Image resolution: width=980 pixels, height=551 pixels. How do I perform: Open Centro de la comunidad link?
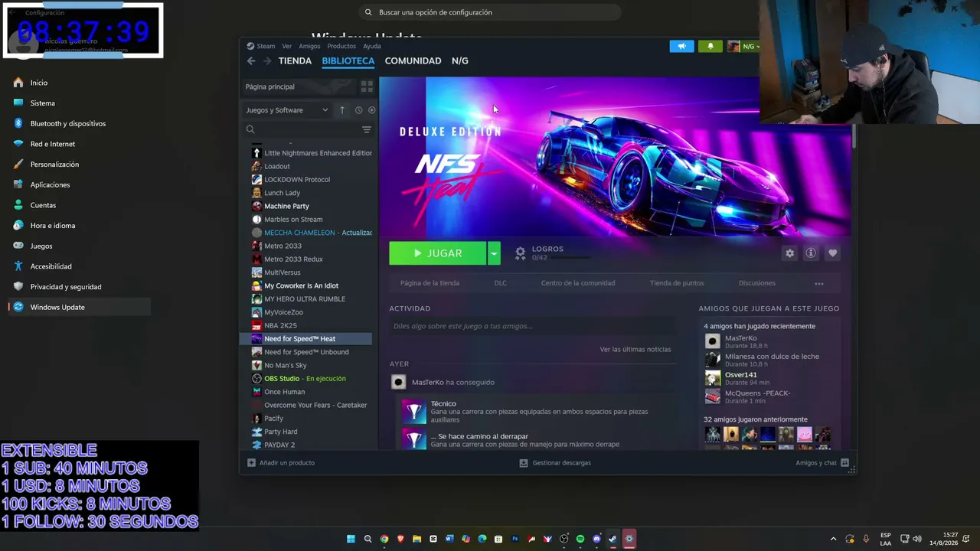coord(578,283)
